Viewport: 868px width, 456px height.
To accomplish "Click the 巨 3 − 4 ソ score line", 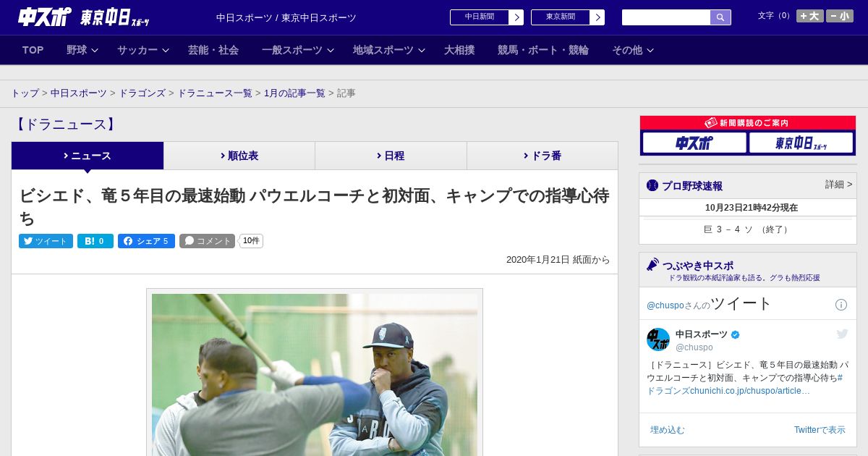I will 747,229.
